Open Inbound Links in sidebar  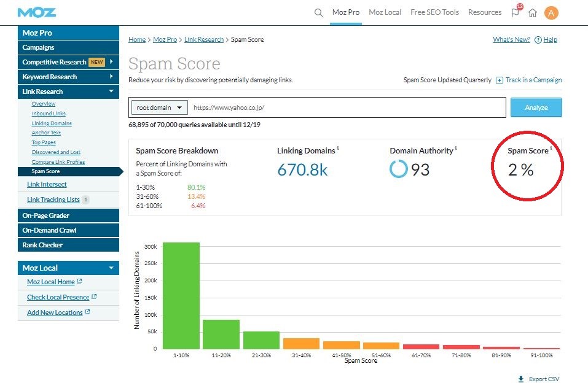coord(49,114)
